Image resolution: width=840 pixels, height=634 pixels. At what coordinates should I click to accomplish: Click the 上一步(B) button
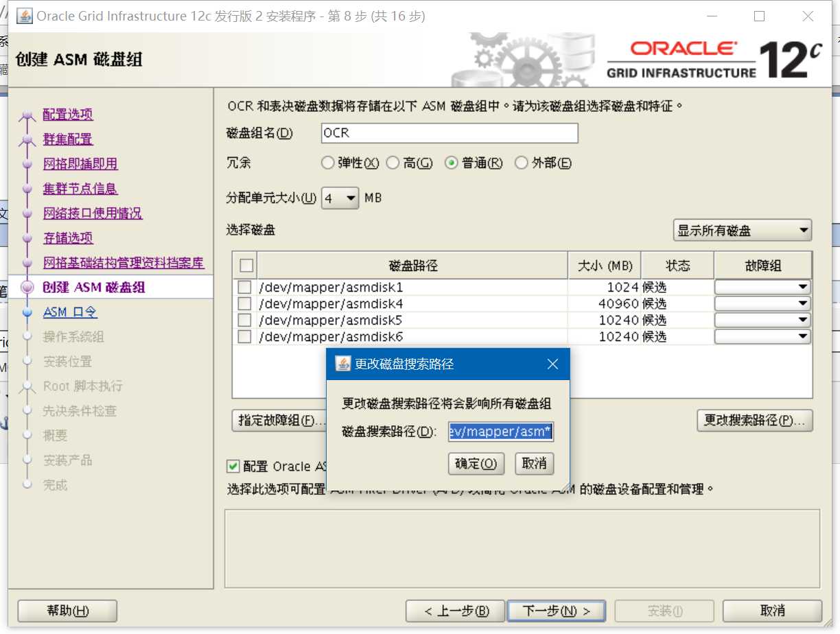click(x=456, y=611)
